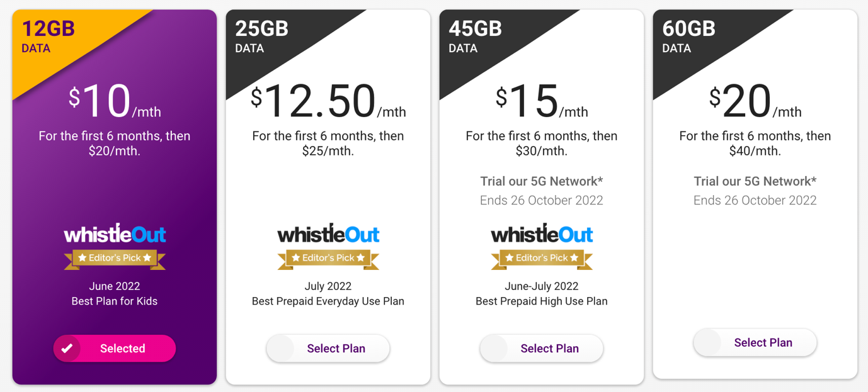Screen dimensions: 868x392
Task: Click Trial our 5G Network on 45GB plan
Action: [542, 182]
